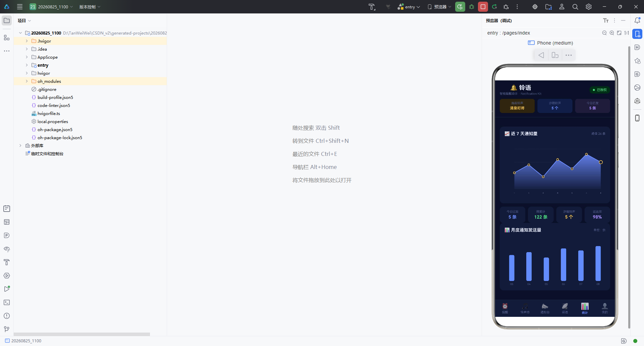
Task: Expand the entry module folder
Action: pyautogui.click(x=27, y=65)
